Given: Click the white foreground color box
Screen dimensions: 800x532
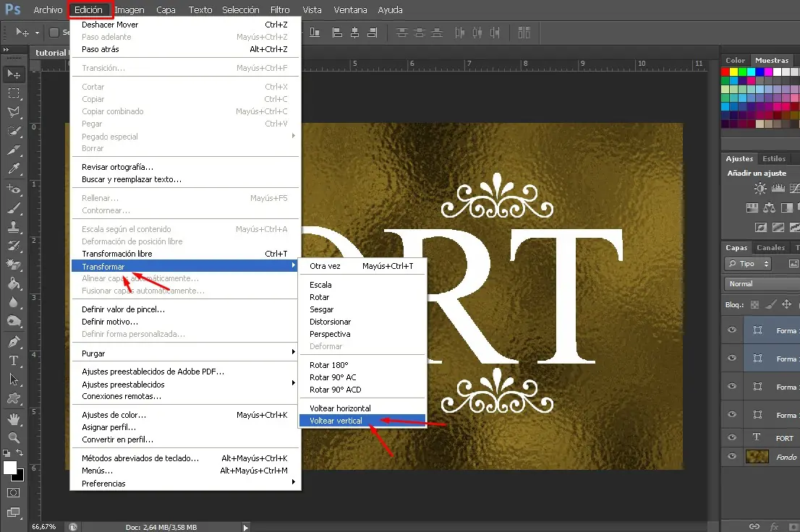Looking at the screenshot, I should point(9,467).
